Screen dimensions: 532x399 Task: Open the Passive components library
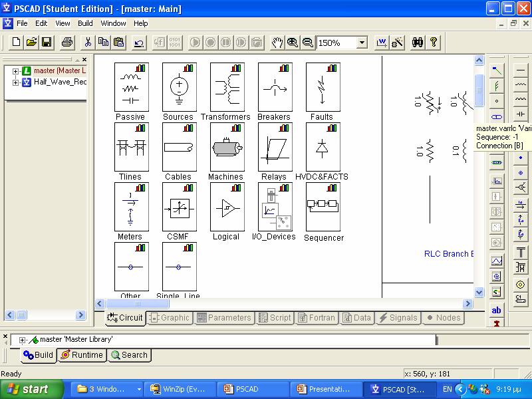coord(132,87)
